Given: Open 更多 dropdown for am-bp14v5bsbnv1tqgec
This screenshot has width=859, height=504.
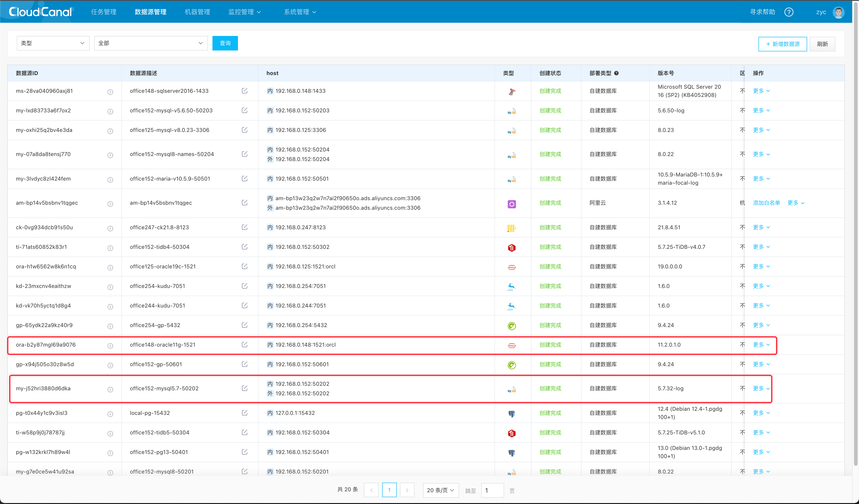Looking at the screenshot, I should 796,203.
